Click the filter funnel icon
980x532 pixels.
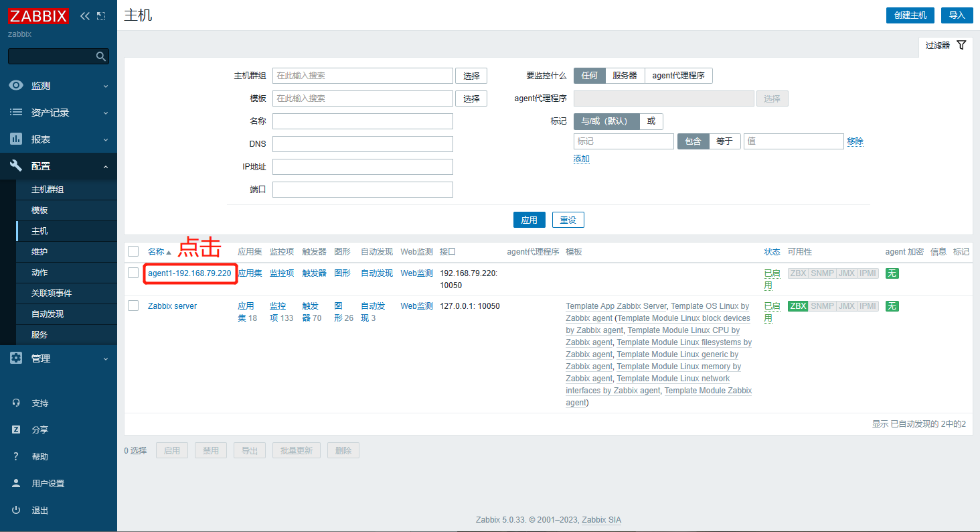(961, 45)
